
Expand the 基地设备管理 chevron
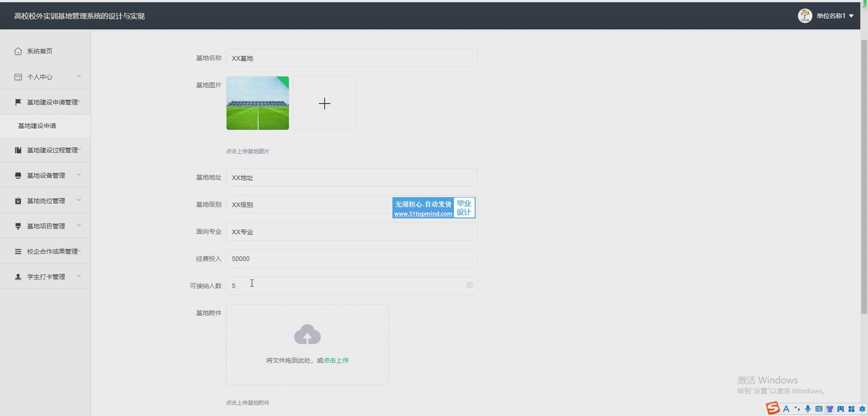(79, 175)
